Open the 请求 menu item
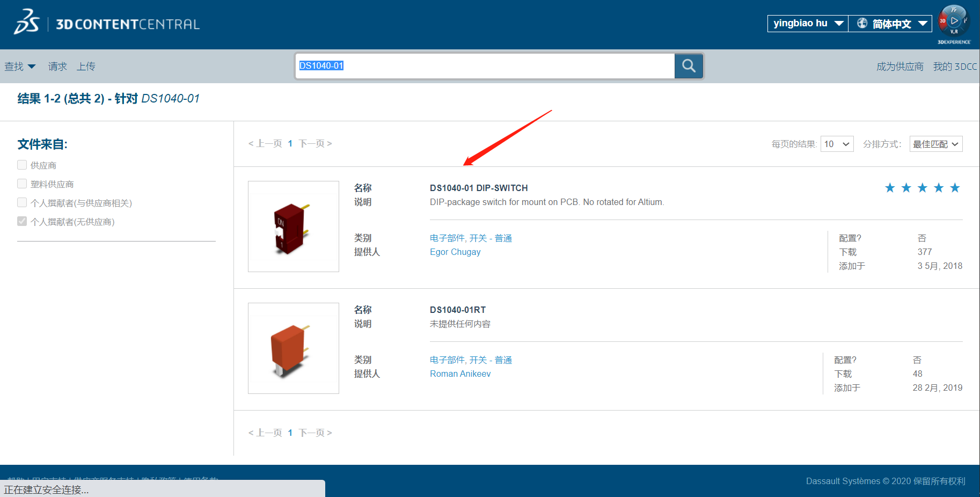Image resolution: width=980 pixels, height=497 pixels. tap(57, 67)
